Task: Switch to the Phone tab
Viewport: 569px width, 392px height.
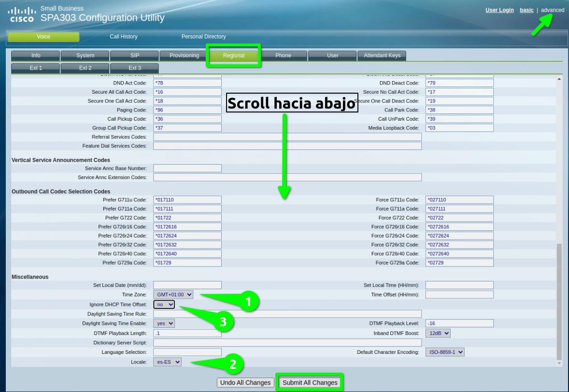Action: (x=283, y=55)
